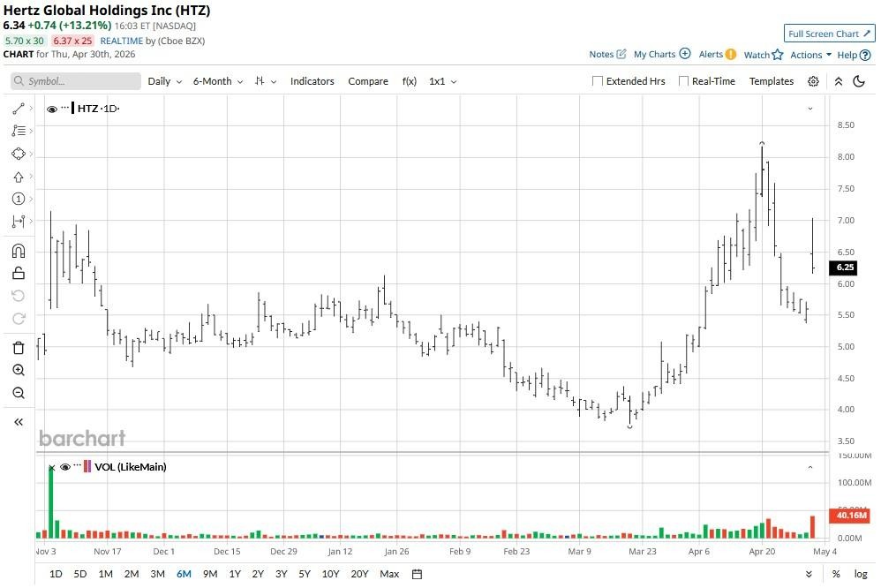Screen dimensions: 881x588
Task: Click the My Charts link
Action: [x=654, y=55]
